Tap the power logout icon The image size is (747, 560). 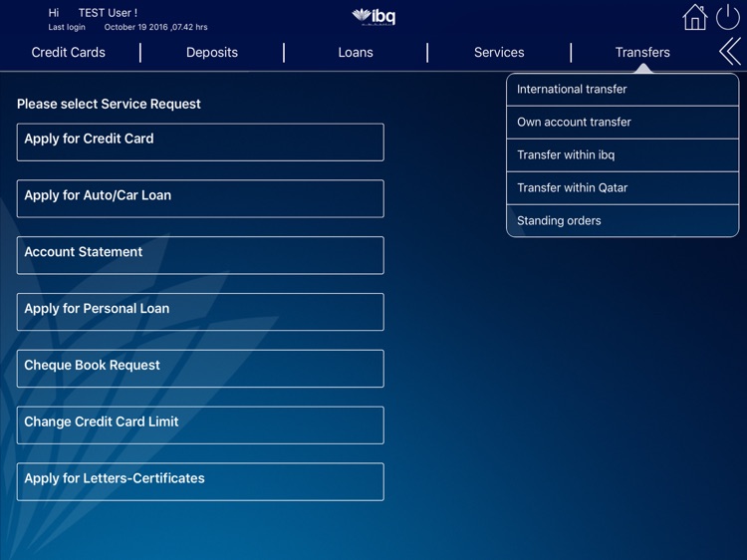click(727, 17)
